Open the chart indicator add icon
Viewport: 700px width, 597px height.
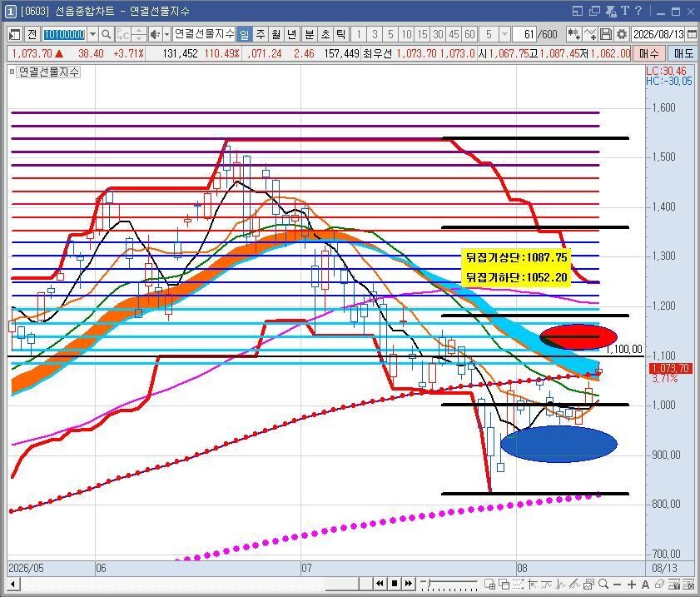click(573, 34)
